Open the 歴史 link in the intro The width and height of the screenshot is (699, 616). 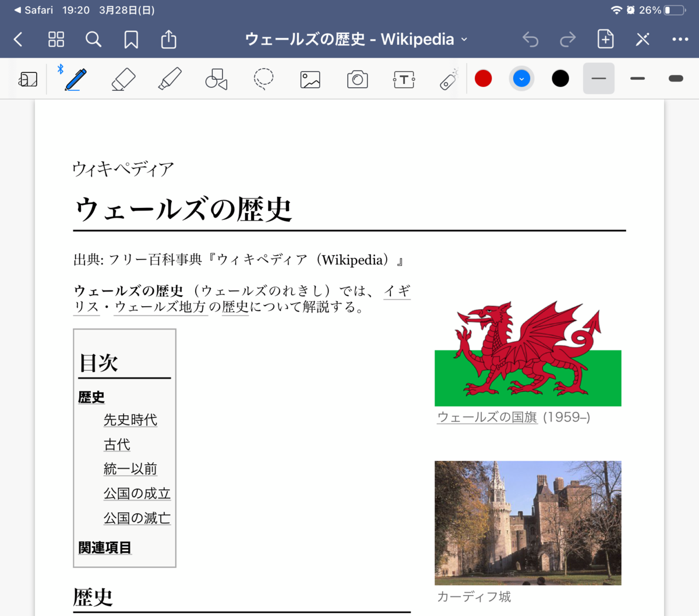pyautogui.click(x=235, y=307)
